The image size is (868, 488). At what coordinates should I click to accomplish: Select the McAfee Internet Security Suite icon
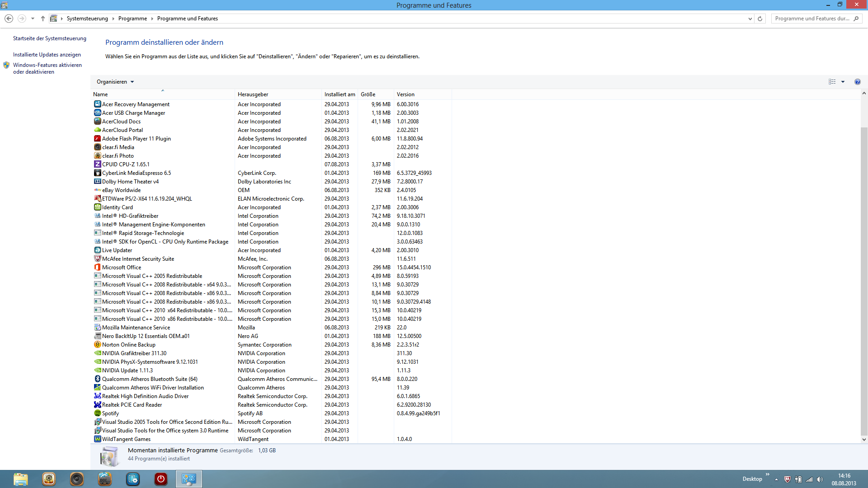(x=97, y=259)
